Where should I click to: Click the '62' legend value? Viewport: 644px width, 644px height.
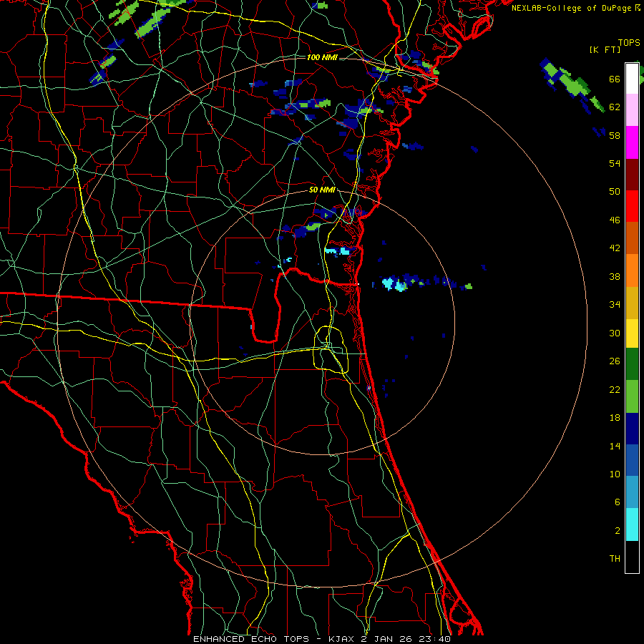click(x=615, y=107)
